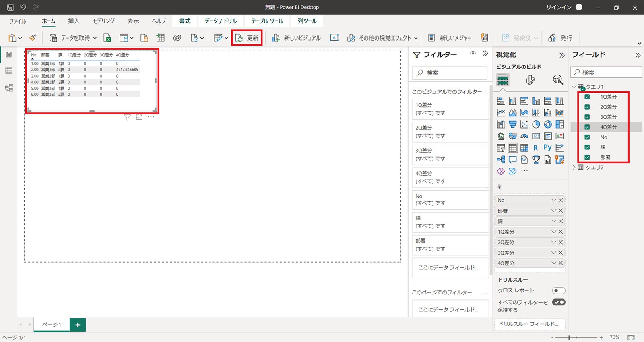This screenshot has height=342, width=644.
Task: Collapse the フィールド pane chevrons
Action: click(638, 55)
